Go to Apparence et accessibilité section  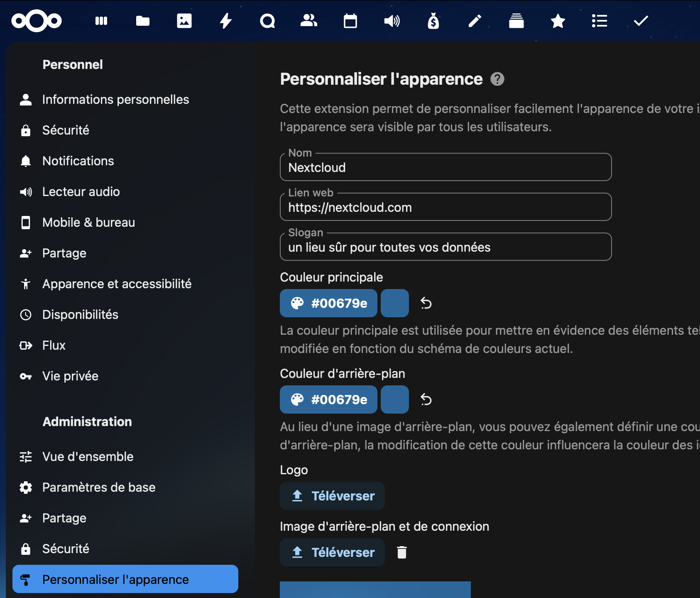coord(117,284)
